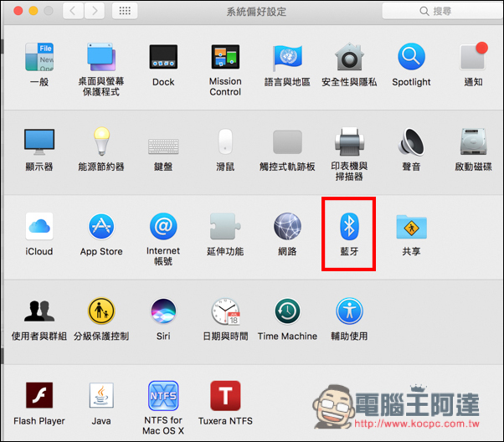Open Siri preferences

[x=163, y=311]
